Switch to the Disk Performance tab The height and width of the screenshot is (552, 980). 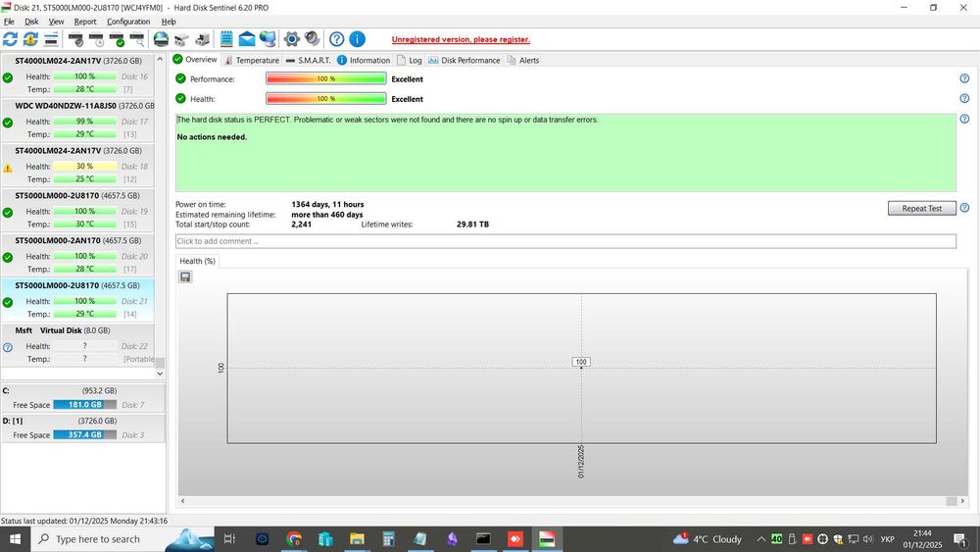coord(464,60)
